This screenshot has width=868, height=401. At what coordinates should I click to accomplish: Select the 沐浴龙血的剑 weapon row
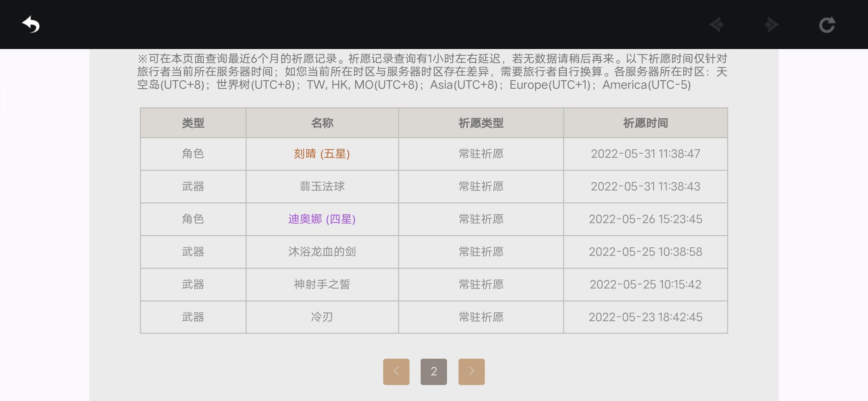[x=434, y=252]
